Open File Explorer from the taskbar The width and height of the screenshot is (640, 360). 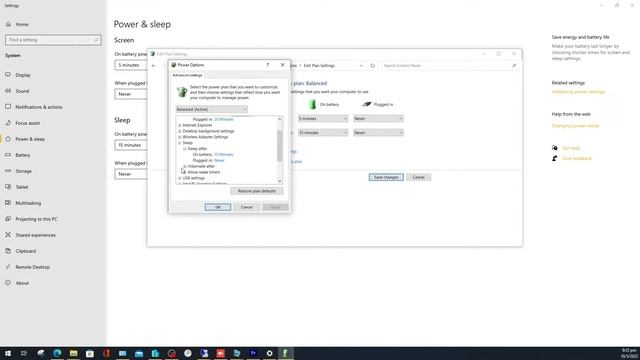click(x=73, y=353)
